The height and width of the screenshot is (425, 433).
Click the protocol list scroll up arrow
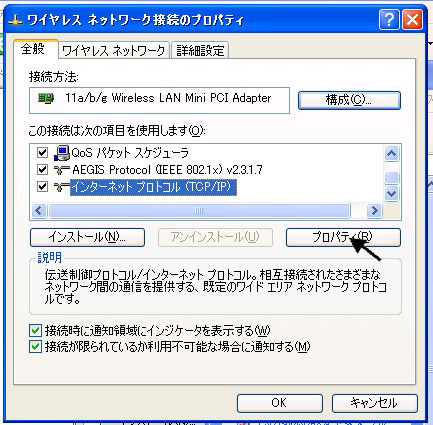coord(391,154)
